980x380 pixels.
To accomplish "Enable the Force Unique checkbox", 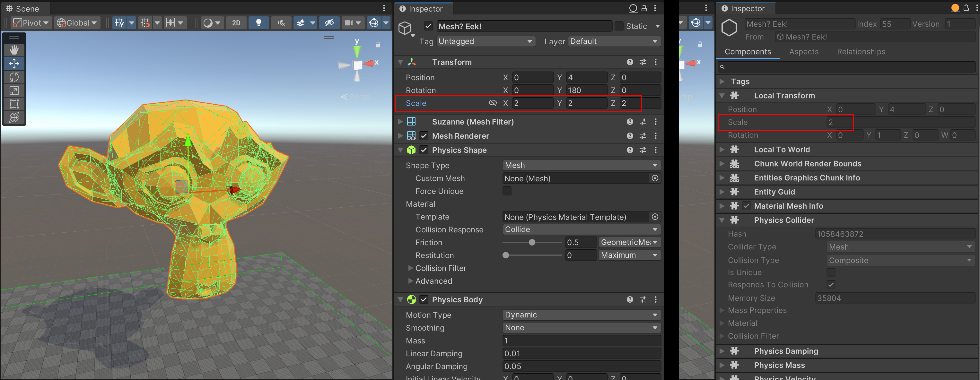I will [507, 191].
